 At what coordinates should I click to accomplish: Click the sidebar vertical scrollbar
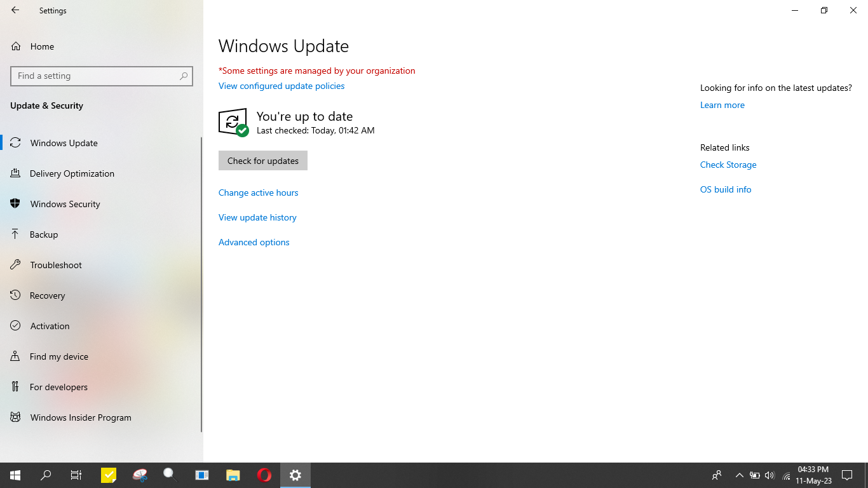pos(201,284)
